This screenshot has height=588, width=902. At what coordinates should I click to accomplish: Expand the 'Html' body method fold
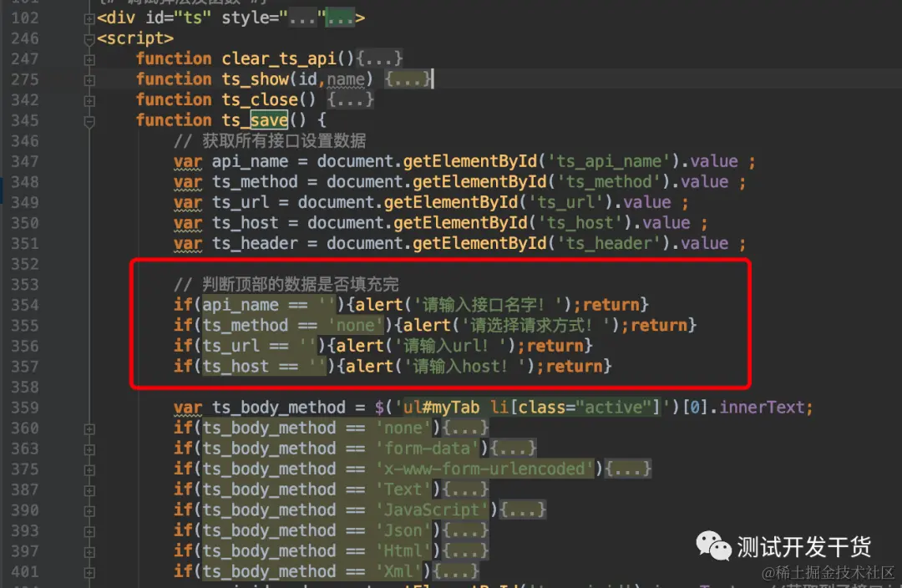click(x=89, y=552)
